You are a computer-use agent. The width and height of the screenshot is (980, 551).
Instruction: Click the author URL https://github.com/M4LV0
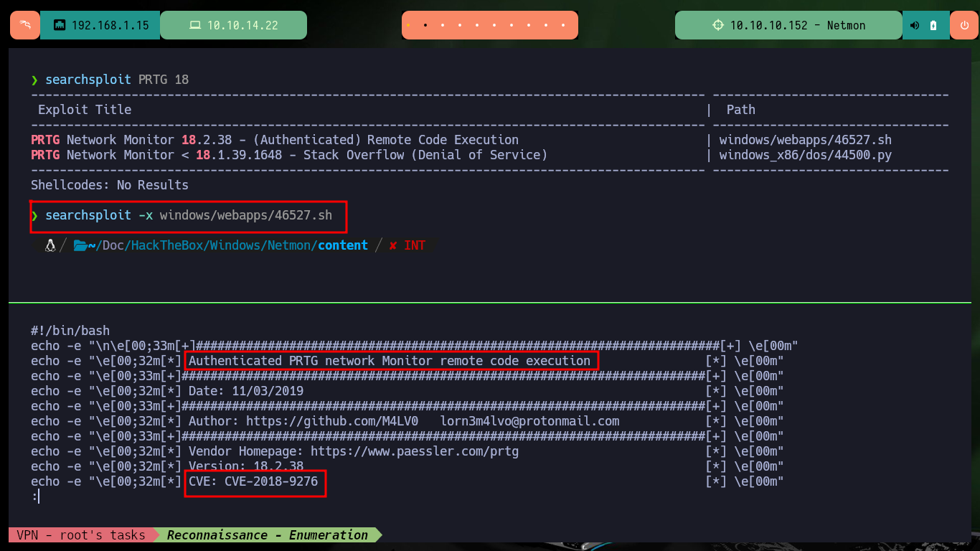pyautogui.click(x=332, y=421)
